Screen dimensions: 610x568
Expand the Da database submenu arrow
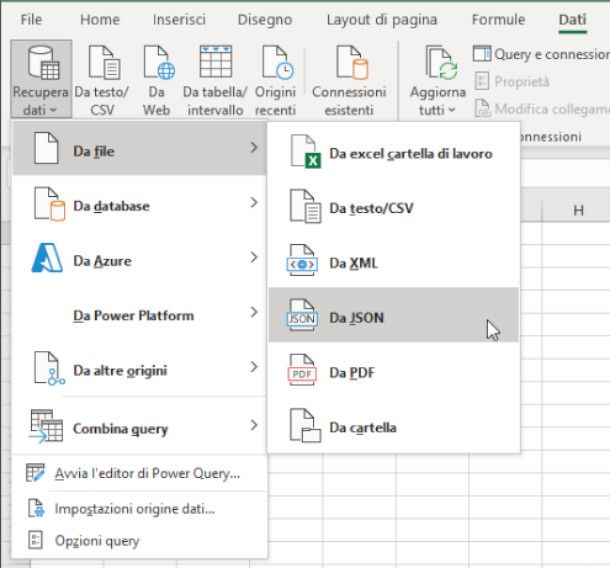tap(254, 203)
